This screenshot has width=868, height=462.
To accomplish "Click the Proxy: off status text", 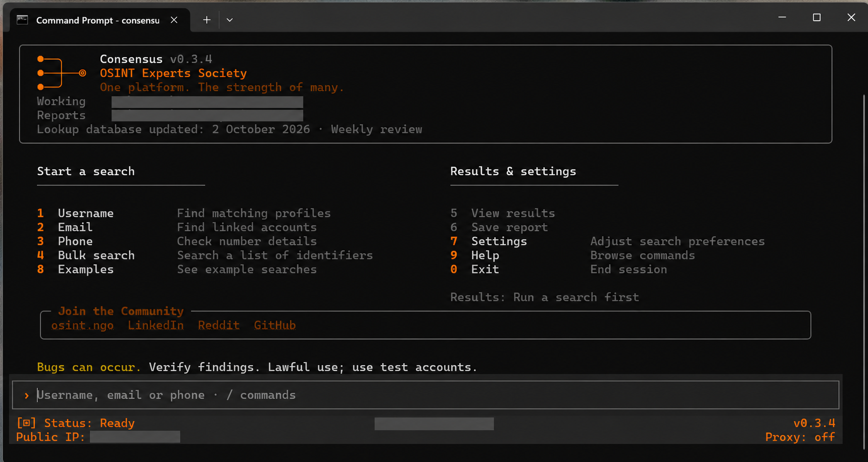I will [800, 437].
